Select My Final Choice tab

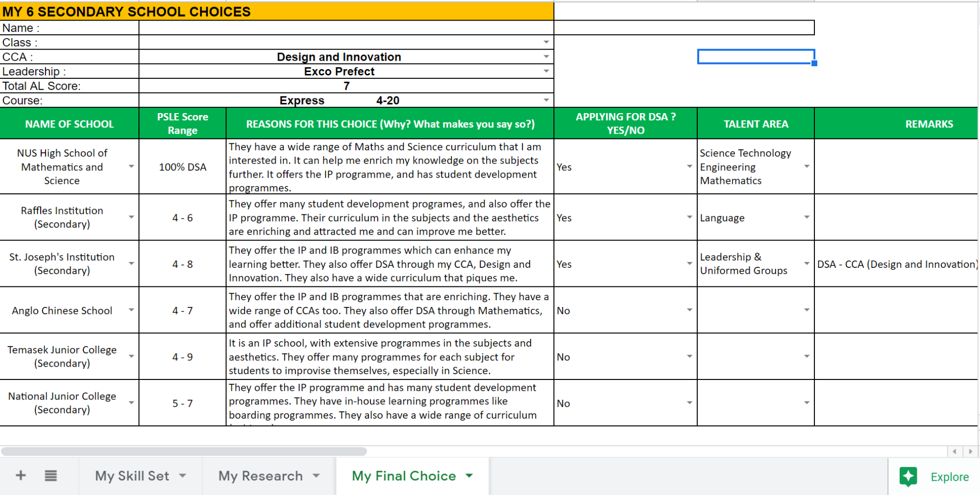point(404,476)
